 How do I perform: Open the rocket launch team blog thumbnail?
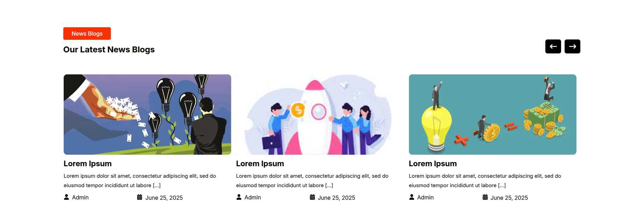(x=320, y=115)
